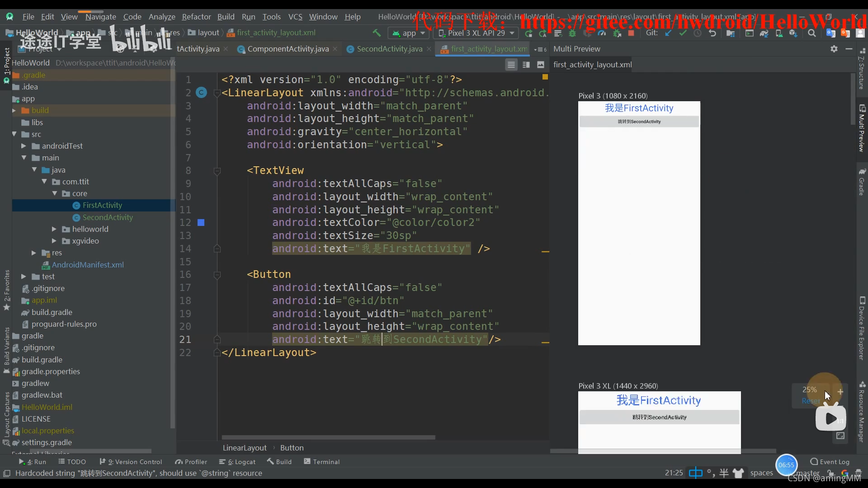Open the Event Log
The height and width of the screenshot is (488, 868).
830,462
